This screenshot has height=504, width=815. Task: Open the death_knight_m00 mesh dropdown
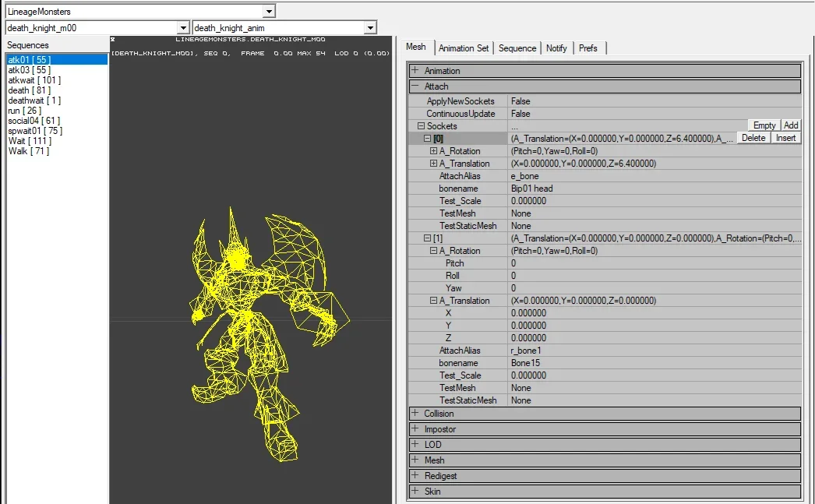(183, 27)
